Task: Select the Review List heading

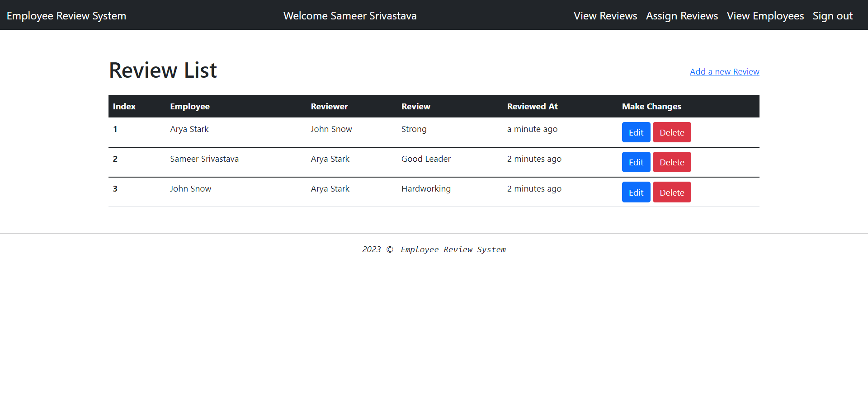Action: (x=163, y=70)
